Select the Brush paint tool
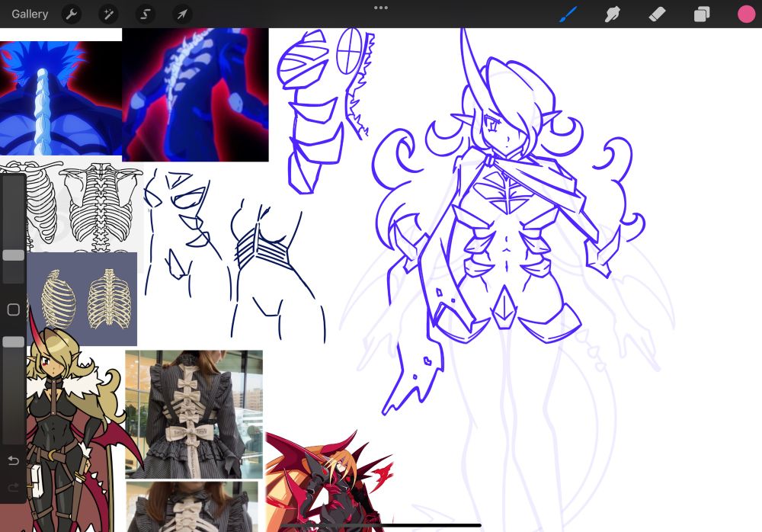 click(568, 14)
